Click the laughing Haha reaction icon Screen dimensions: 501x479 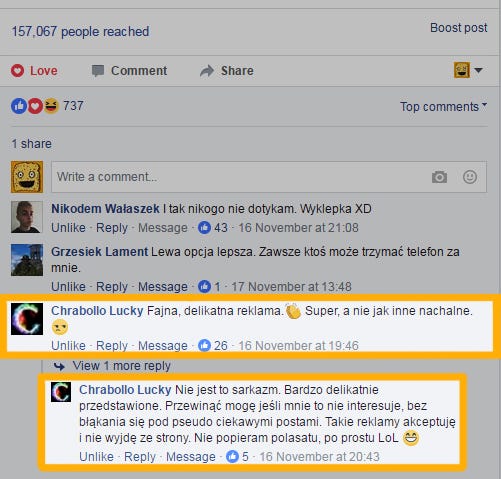point(51,106)
